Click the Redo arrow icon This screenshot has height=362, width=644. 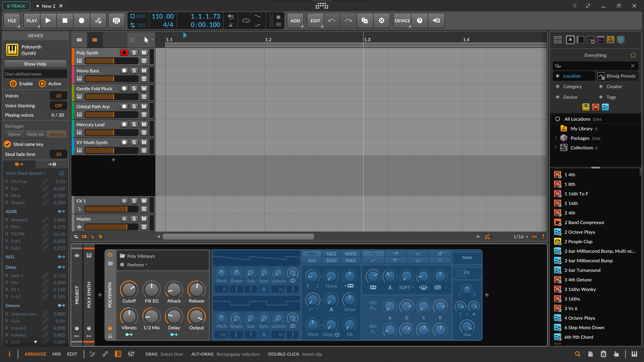(348, 20)
